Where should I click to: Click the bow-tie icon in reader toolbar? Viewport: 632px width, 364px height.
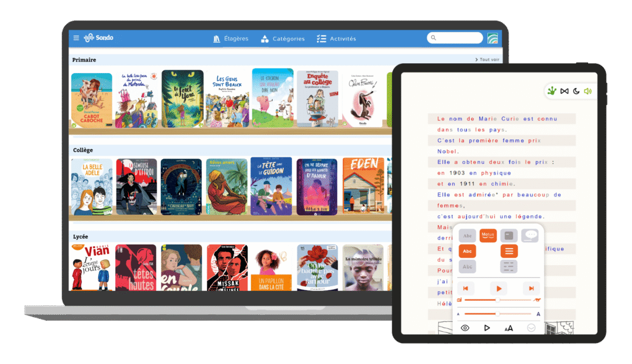[x=564, y=91]
